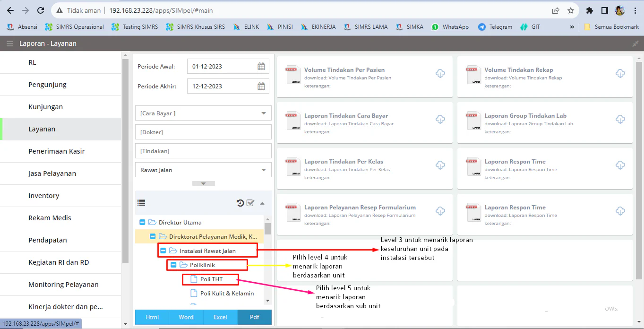
Task: Select the Penerimaan Kasir menu item
Action: tap(60, 151)
